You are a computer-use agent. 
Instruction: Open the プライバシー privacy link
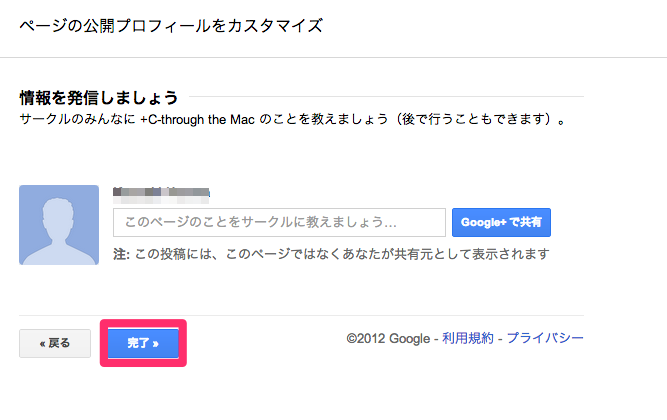(x=544, y=339)
